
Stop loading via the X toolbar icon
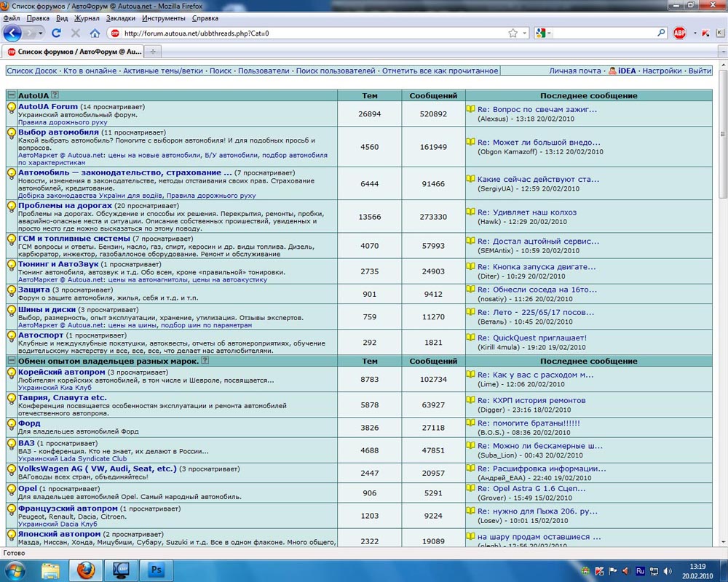point(75,33)
